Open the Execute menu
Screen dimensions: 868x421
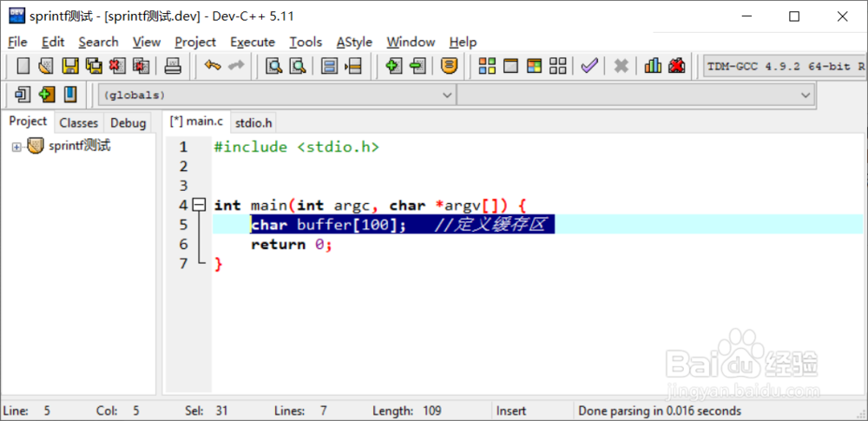pos(253,42)
